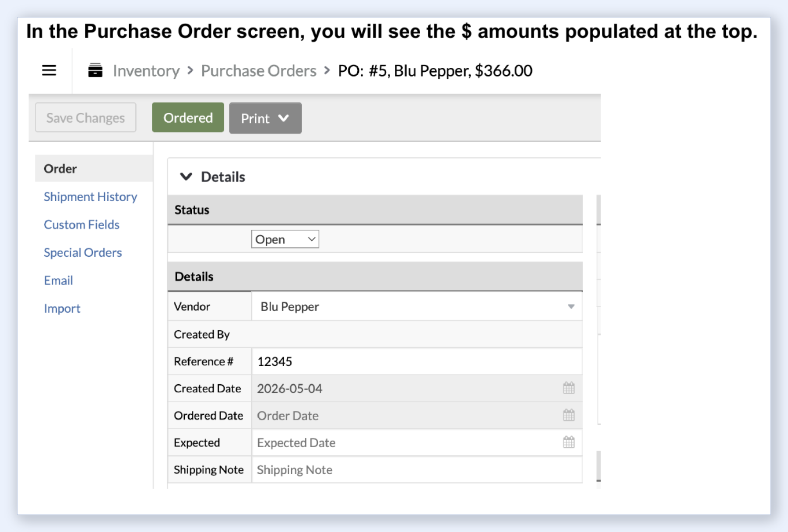
Task: Click the Details subsection header bar
Action: pyautogui.click(x=375, y=276)
